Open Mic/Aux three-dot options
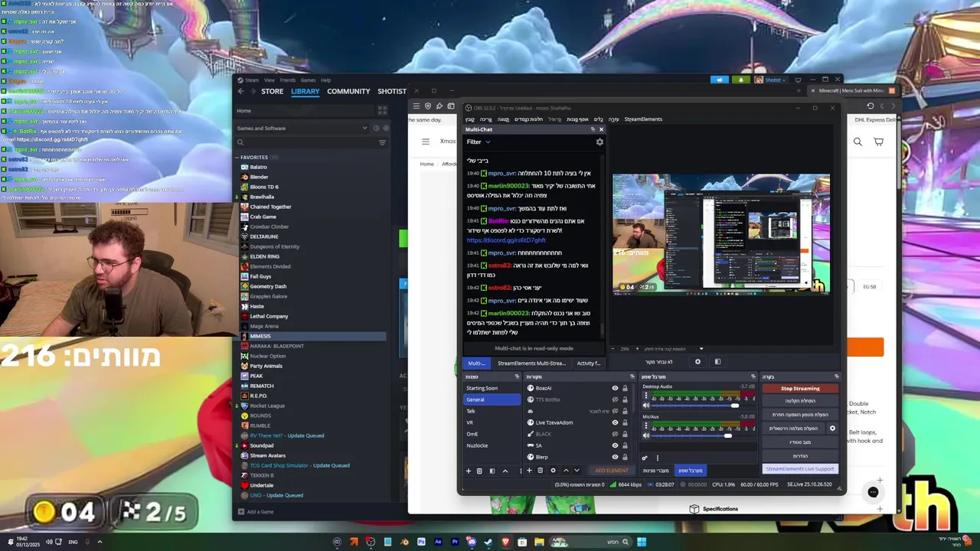Viewport: 980px width, 551px height. (645, 426)
